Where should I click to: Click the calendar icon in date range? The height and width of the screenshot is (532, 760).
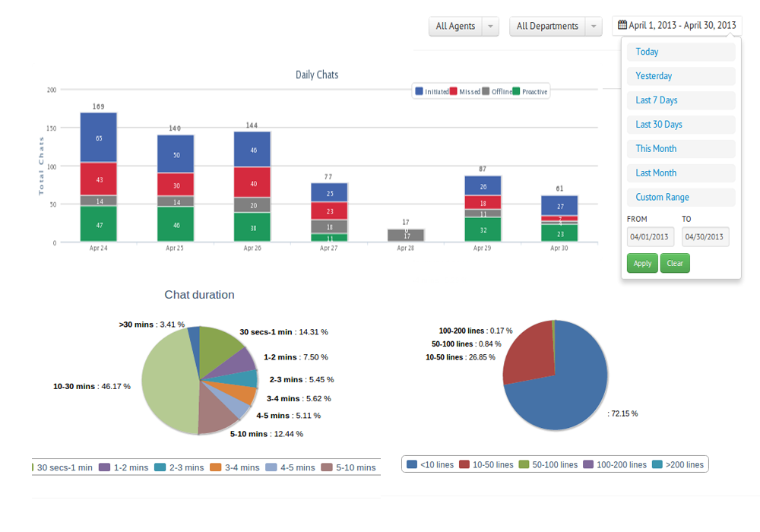point(622,25)
